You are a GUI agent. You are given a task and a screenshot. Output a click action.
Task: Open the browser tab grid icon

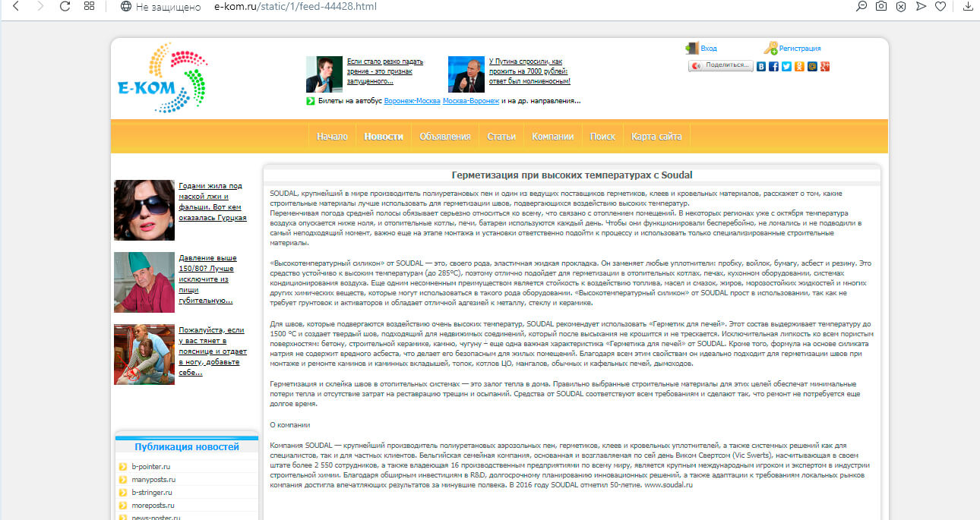(x=89, y=7)
